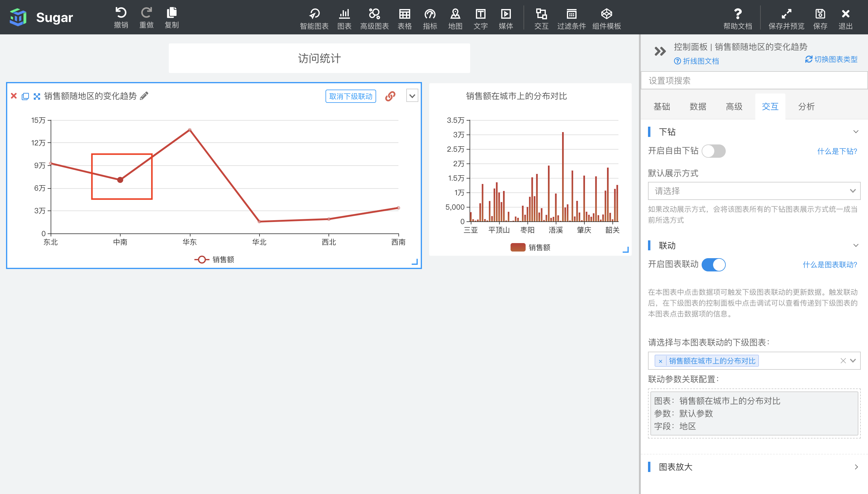Image resolution: width=868 pixels, height=494 pixels.
Task: Open the default display mode dropdown
Action: [754, 191]
